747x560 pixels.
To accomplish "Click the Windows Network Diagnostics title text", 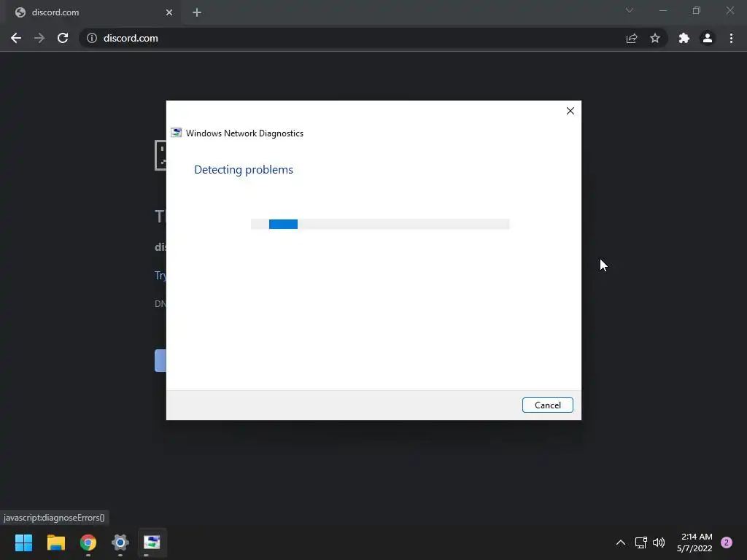I will pyautogui.click(x=244, y=133).
